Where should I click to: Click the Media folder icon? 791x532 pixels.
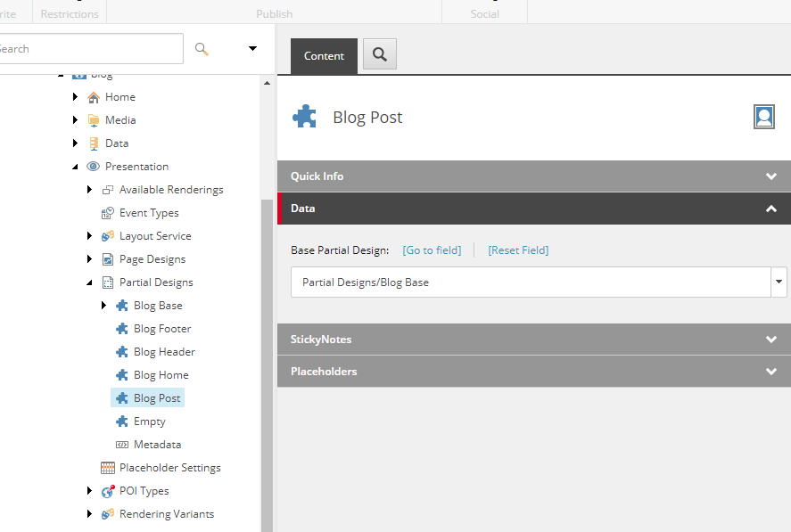click(x=94, y=120)
